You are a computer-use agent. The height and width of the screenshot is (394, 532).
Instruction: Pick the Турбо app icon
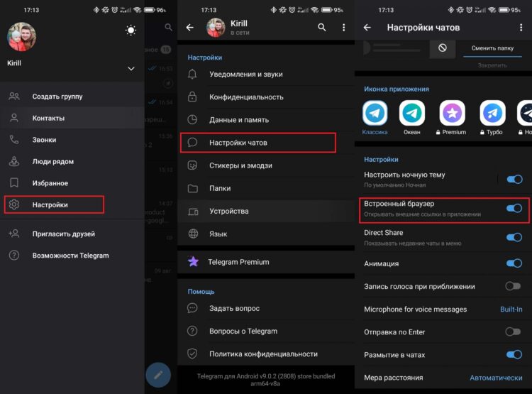click(492, 113)
